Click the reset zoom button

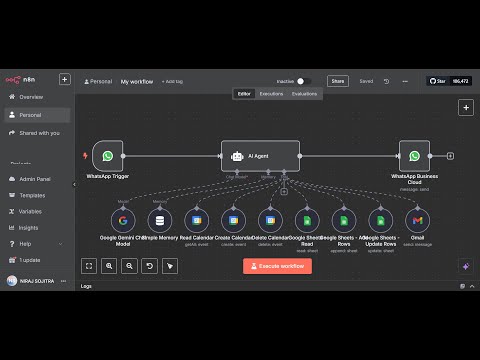click(x=150, y=266)
